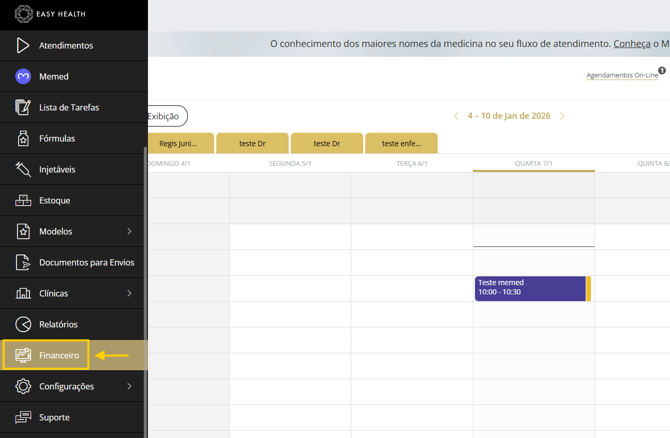Screen dimensions: 670x438
Task: Expand the Modelos submenu arrow
Action: click(x=129, y=231)
